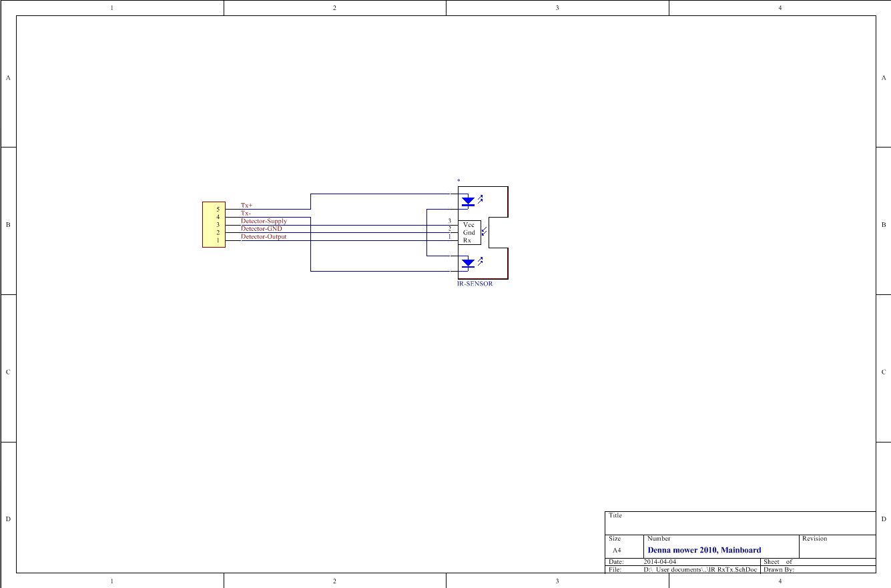Select the Detector-Output net label
The height and width of the screenshot is (588, 891).
[264, 237]
